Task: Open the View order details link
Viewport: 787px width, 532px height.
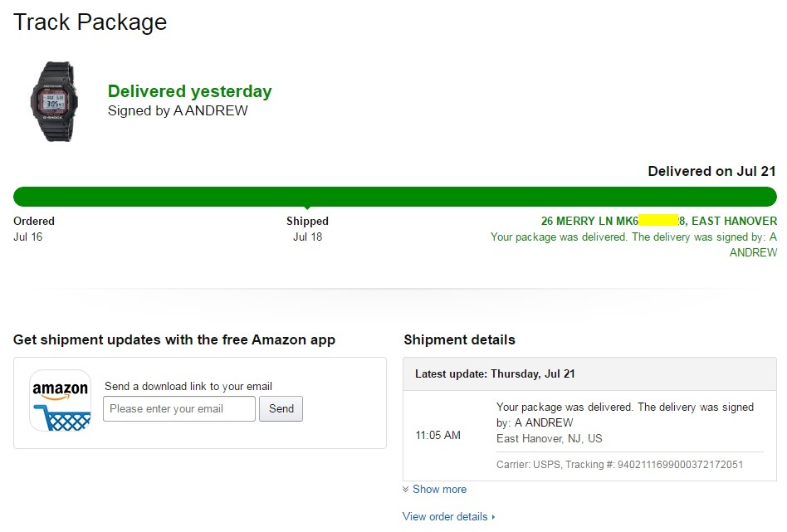Action: click(446, 516)
